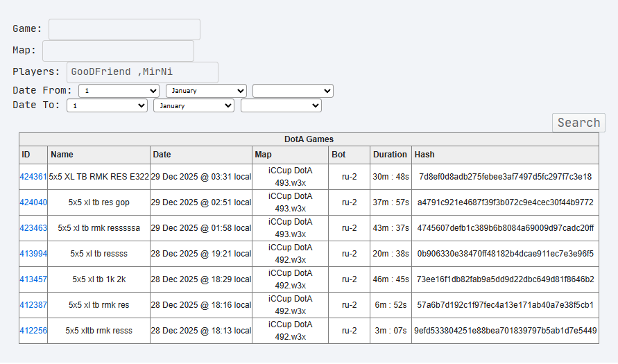This screenshot has width=618, height=364.
Task: Open the Date From day dropdown
Action: click(x=119, y=91)
